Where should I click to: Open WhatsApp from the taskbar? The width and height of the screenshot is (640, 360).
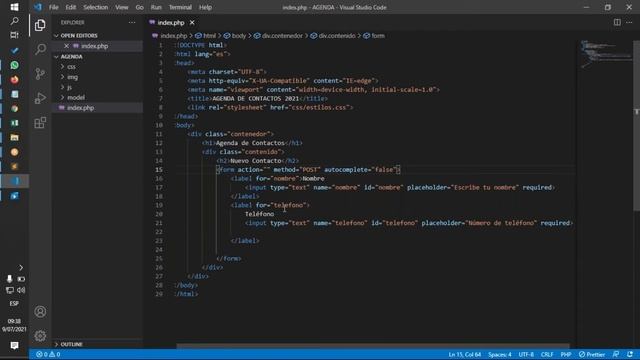pyautogui.click(x=14, y=65)
